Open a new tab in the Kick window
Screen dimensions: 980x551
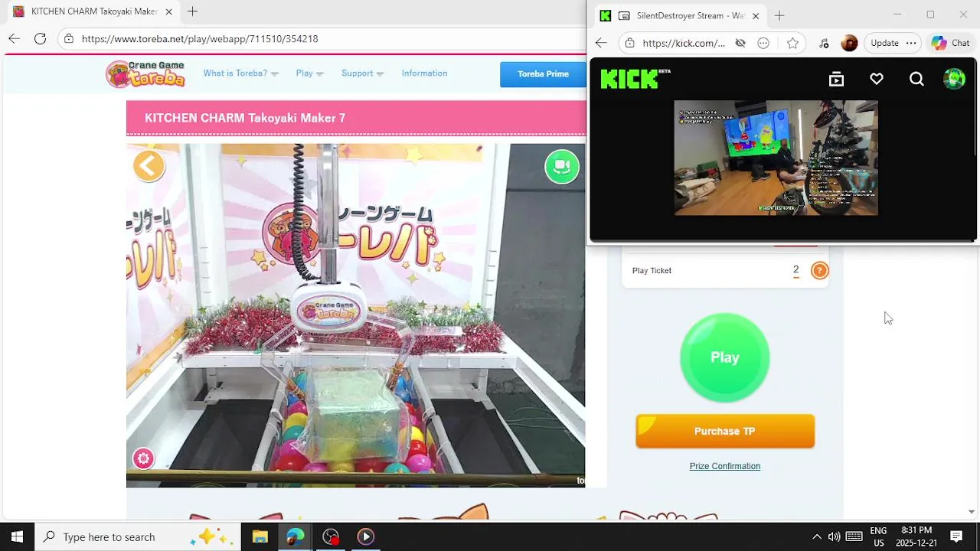(x=779, y=15)
